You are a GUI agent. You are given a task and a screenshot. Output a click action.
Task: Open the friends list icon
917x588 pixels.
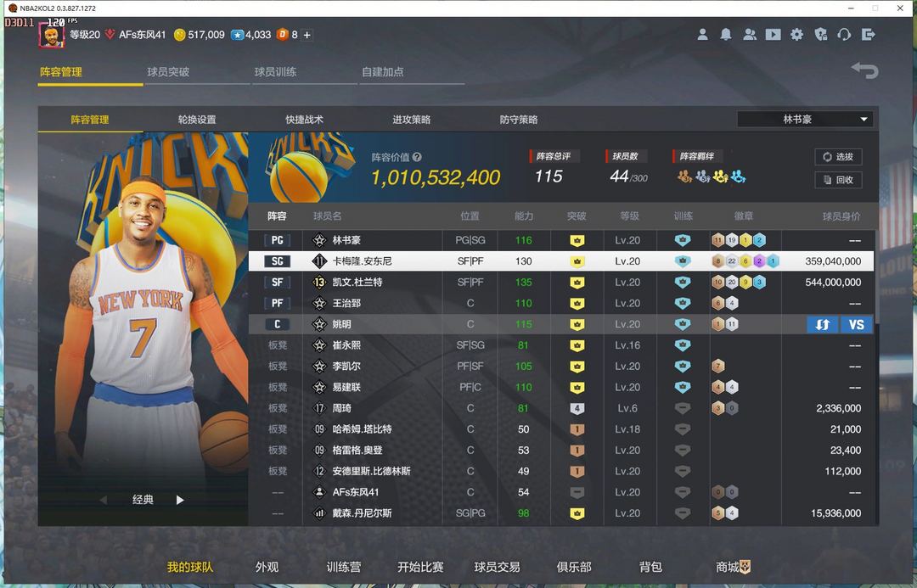pos(750,35)
